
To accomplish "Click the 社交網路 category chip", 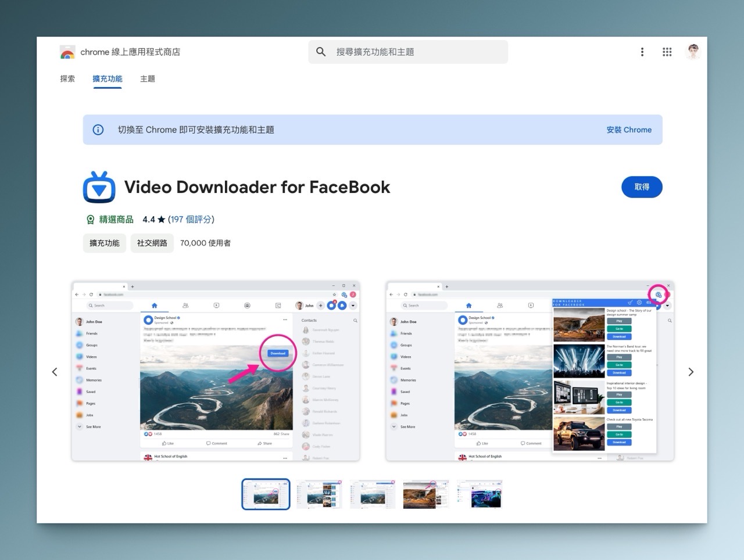I will pyautogui.click(x=152, y=243).
